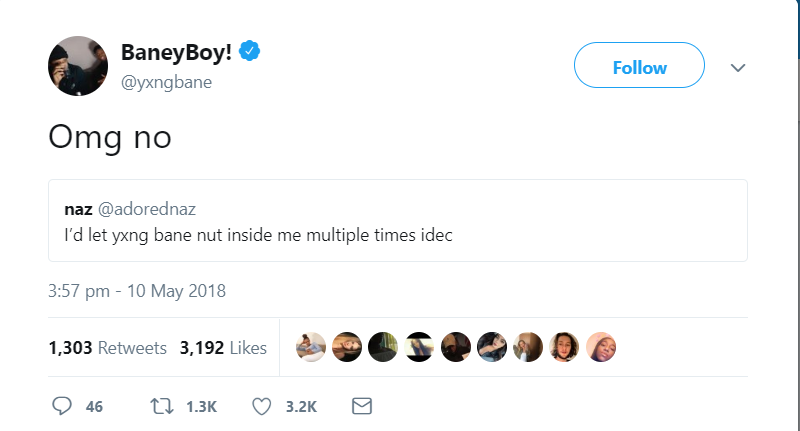Click the first liker avatar thumbnail
This screenshot has width=800, height=431.
[311, 347]
